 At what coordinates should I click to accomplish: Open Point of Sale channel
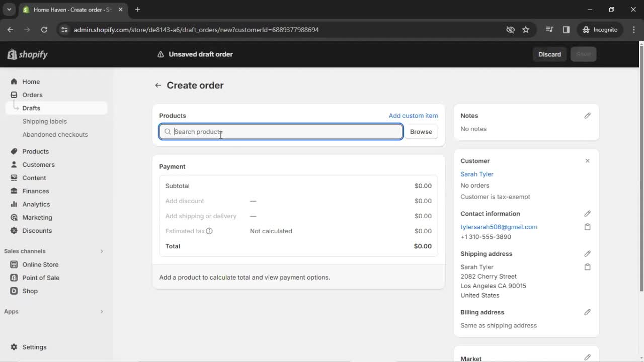point(41,278)
